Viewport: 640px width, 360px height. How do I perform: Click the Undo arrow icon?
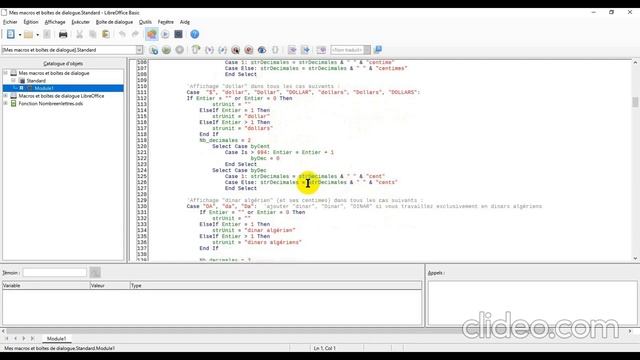[122, 35]
